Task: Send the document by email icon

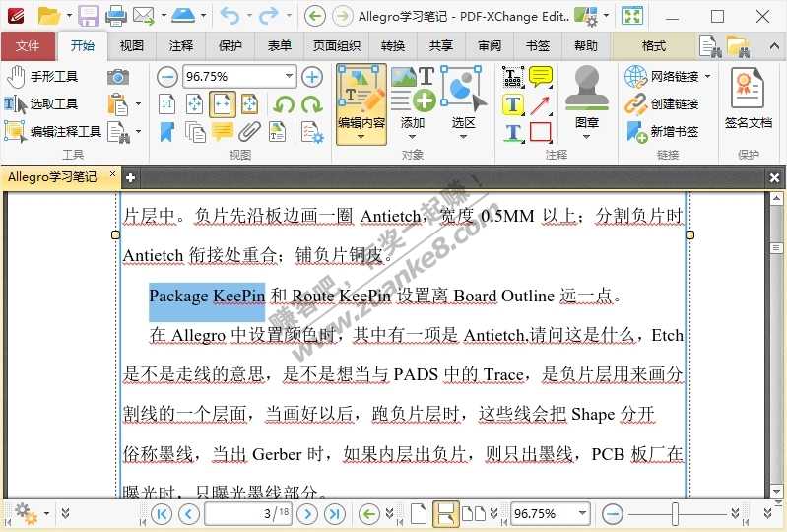Action: click(x=144, y=16)
